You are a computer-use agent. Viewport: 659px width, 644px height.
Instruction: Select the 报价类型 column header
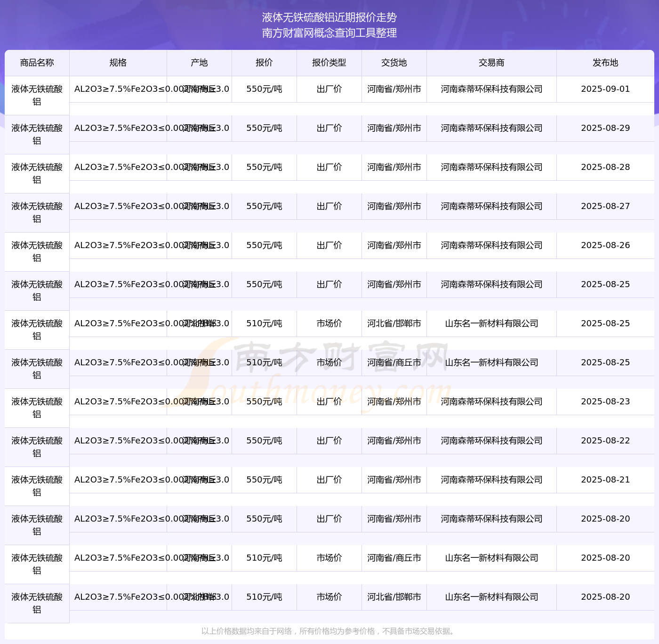(329, 63)
